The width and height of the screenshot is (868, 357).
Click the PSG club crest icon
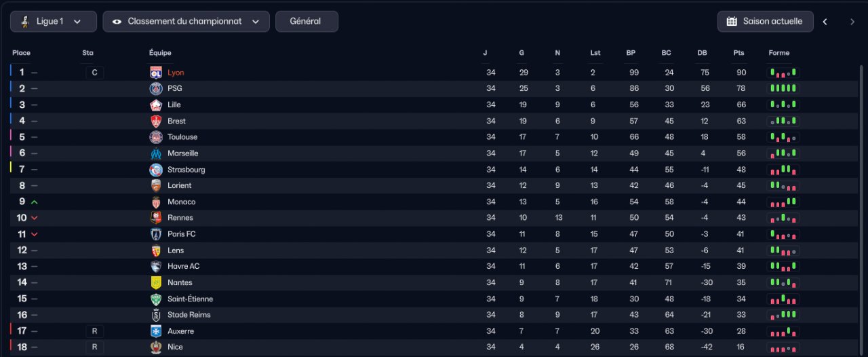pyautogui.click(x=156, y=88)
